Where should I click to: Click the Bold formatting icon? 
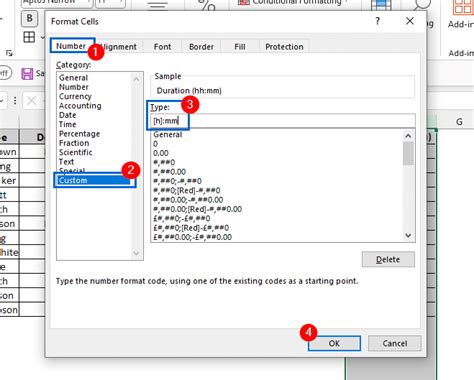(x=29, y=18)
